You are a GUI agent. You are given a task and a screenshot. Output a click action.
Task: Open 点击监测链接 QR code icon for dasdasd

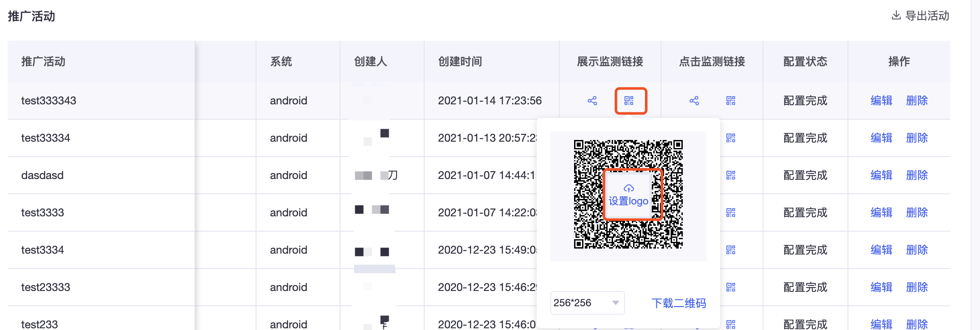731,175
